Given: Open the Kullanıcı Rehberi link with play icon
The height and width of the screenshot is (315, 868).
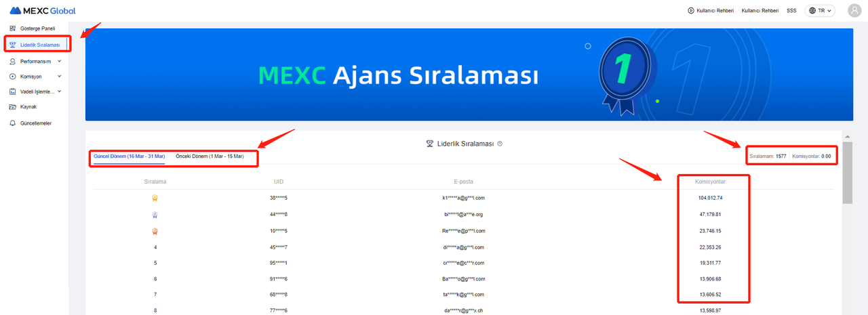Looking at the screenshot, I should tap(710, 11).
